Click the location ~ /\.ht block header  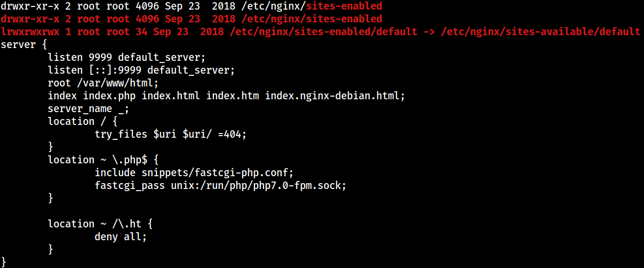[x=100, y=224]
